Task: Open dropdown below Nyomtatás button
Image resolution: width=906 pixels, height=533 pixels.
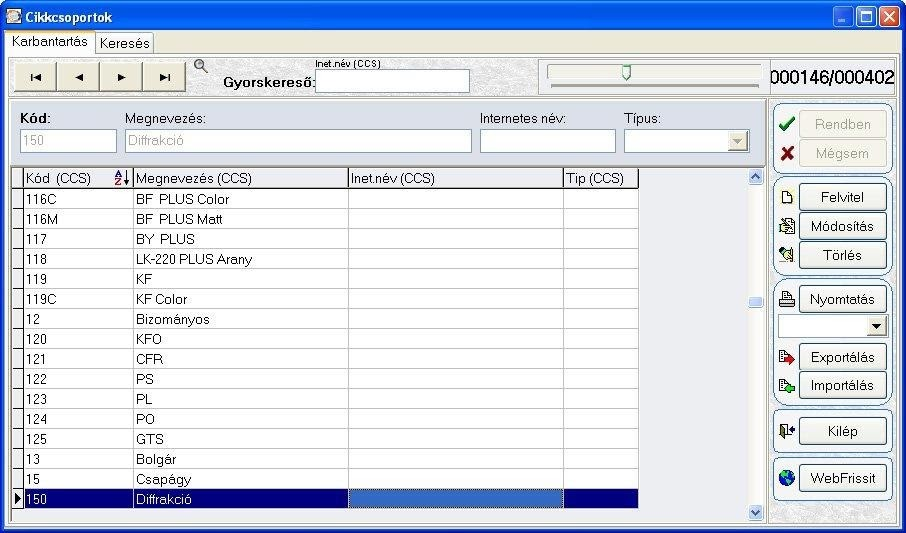Action: point(876,327)
